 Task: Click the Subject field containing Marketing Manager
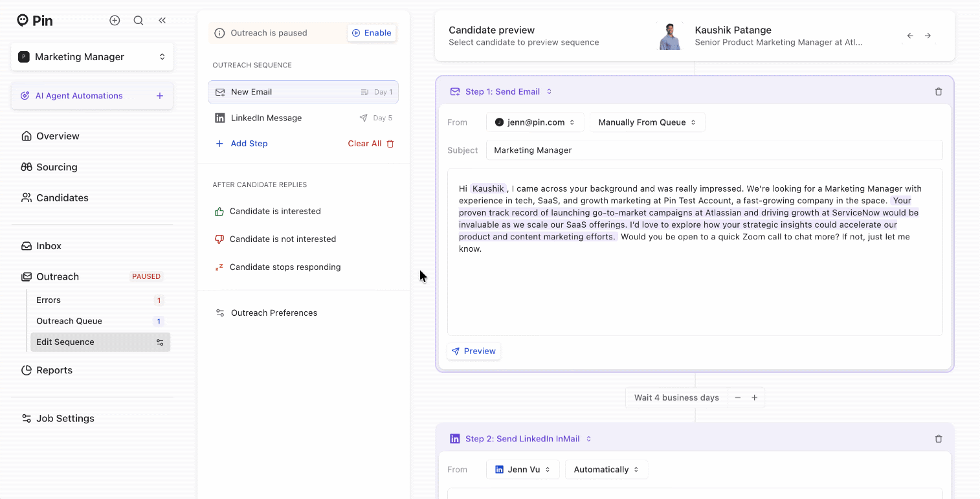click(x=713, y=150)
